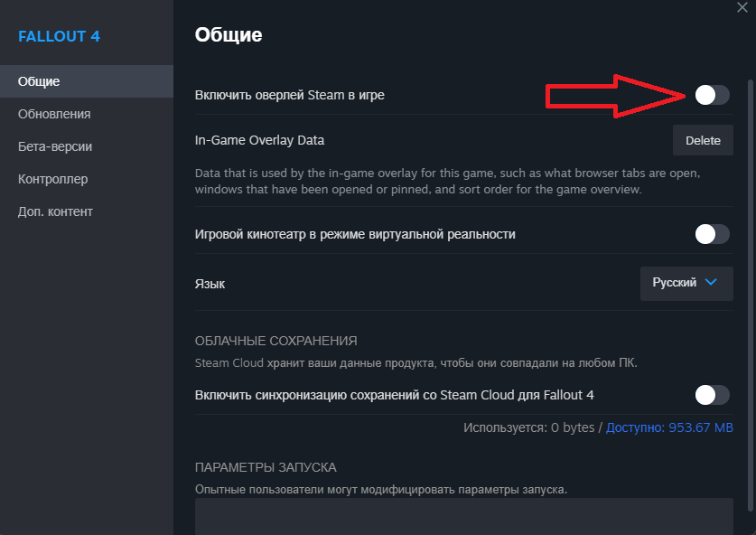
Task: Open the Язык language dropdown
Action: click(686, 283)
